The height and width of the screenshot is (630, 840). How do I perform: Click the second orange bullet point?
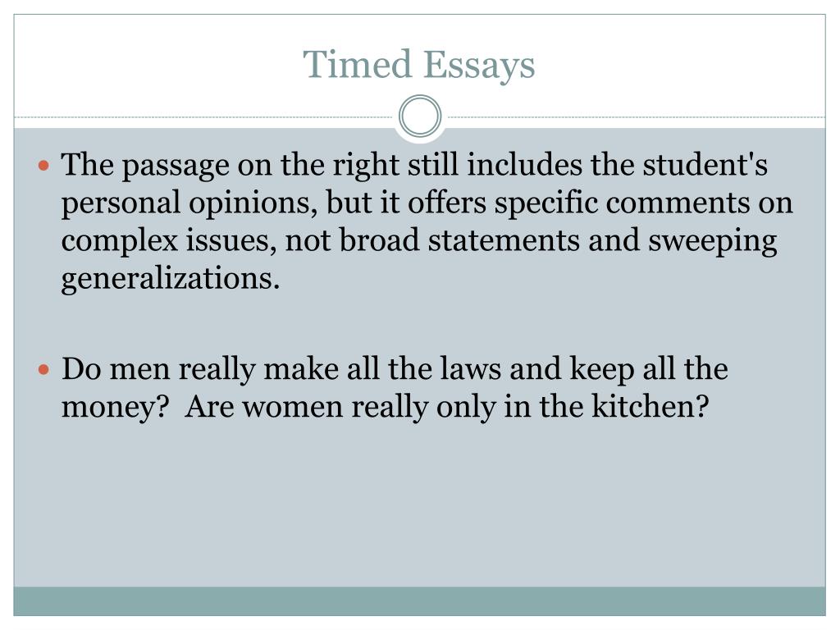(44, 369)
